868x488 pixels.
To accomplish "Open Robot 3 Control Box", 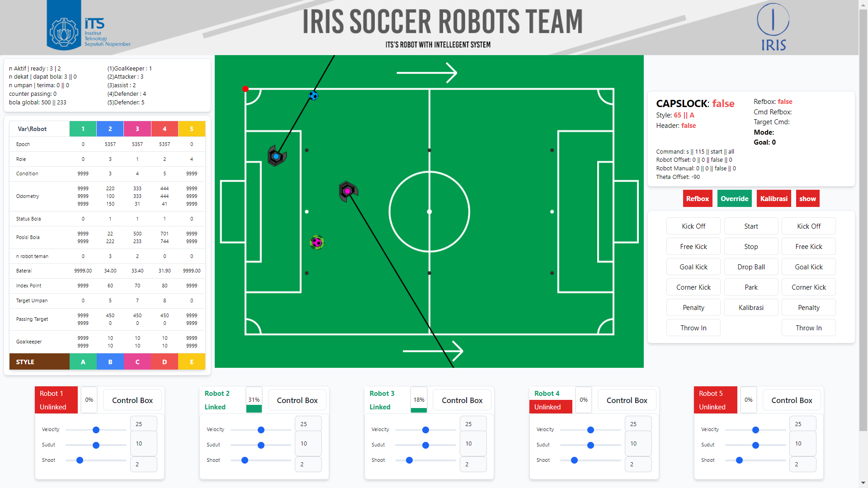I will [x=462, y=400].
